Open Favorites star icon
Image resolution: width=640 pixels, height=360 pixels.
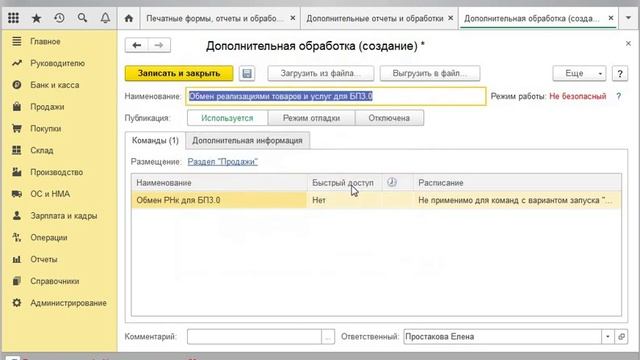(x=36, y=18)
